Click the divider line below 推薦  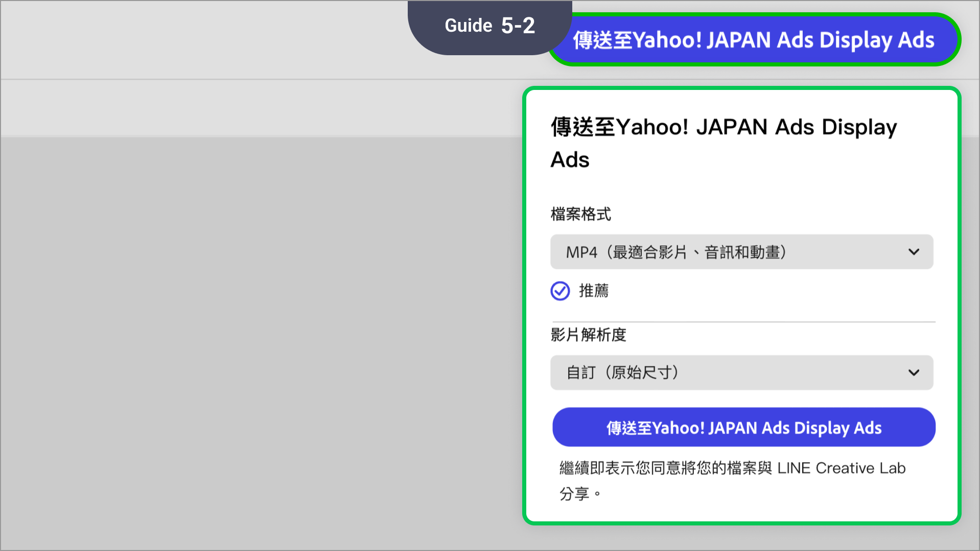click(x=742, y=322)
